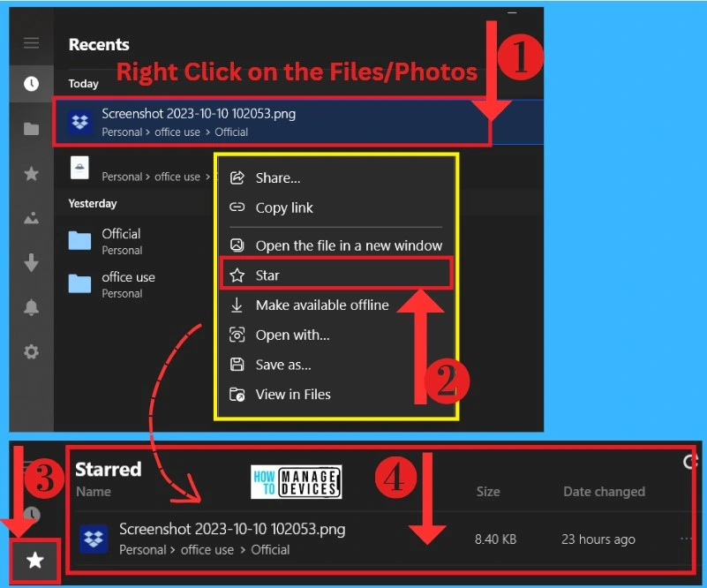Click the document thumbnail icon under Today
The height and width of the screenshot is (588, 707).
79,168
